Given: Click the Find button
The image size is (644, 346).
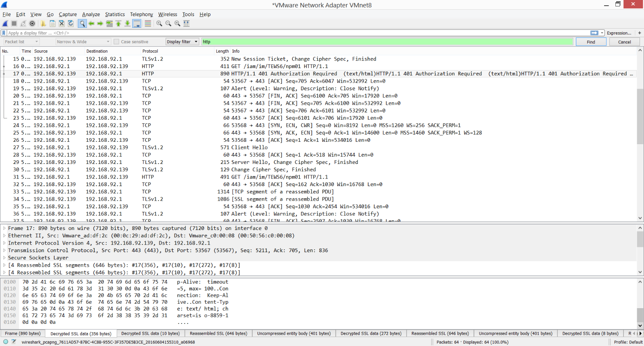Looking at the screenshot, I should [x=591, y=42].
